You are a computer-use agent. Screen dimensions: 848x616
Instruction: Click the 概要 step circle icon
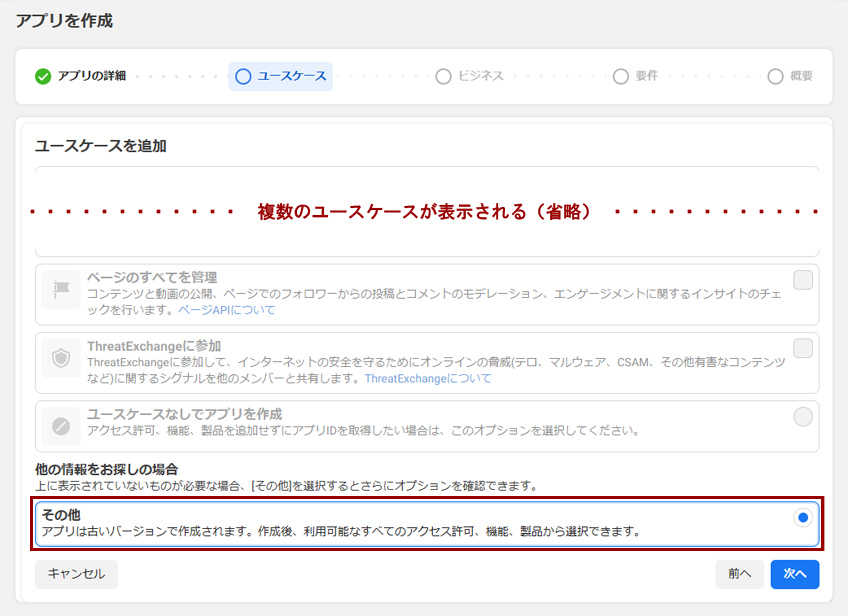[775, 77]
